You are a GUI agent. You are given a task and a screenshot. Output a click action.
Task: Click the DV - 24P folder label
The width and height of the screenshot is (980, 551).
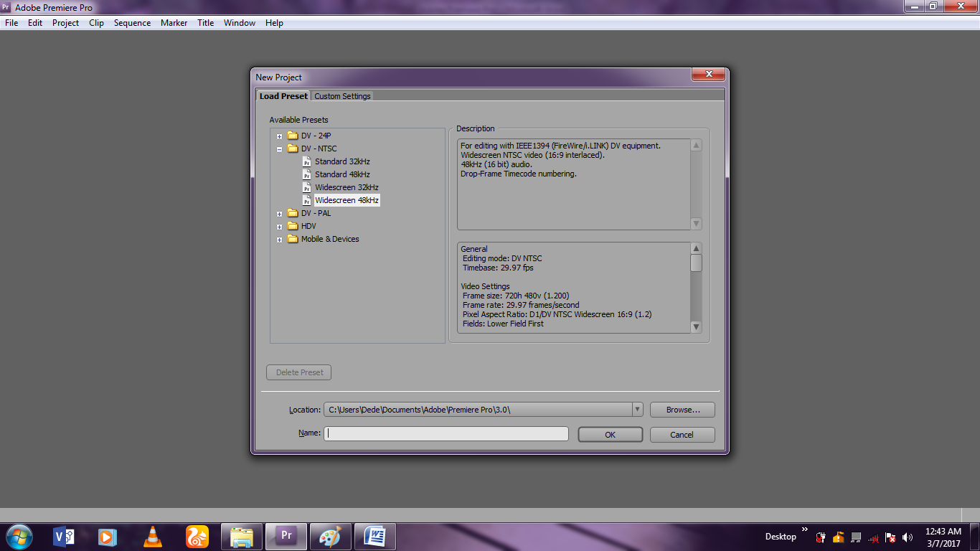coord(316,136)
